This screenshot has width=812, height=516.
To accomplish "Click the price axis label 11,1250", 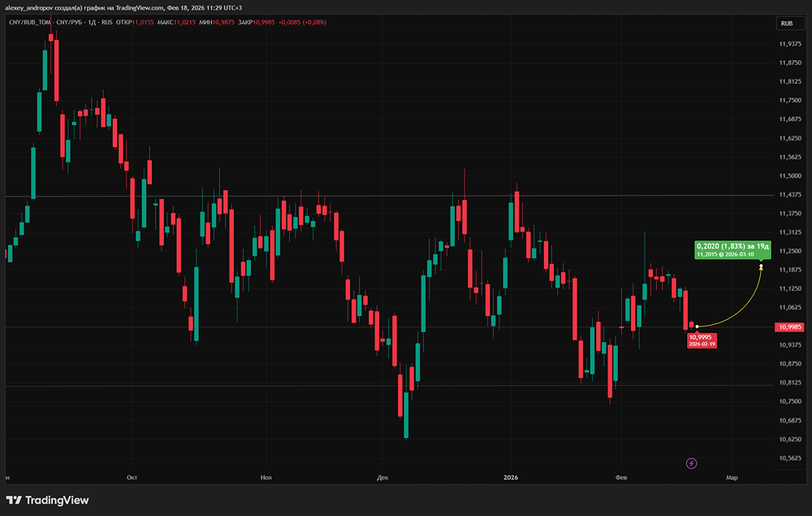I will pyautogui.click(x=790, y=288).
